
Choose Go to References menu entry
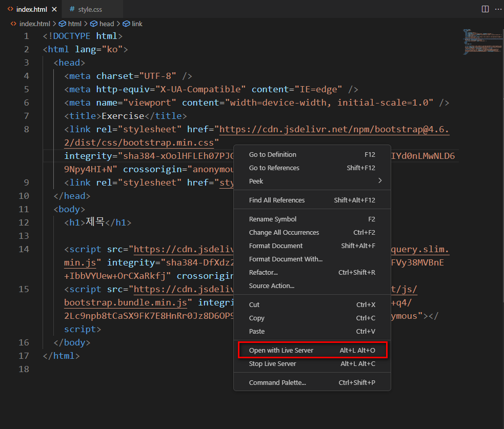312,168
